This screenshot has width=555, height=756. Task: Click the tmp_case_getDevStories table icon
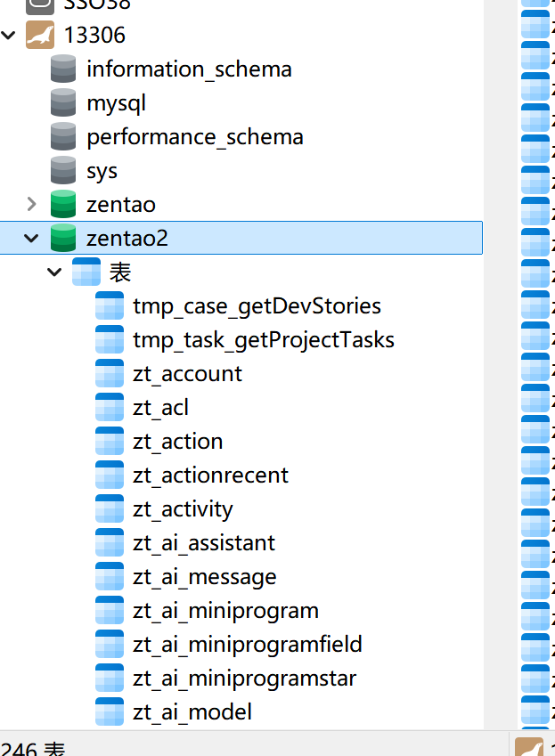[110, 305]
